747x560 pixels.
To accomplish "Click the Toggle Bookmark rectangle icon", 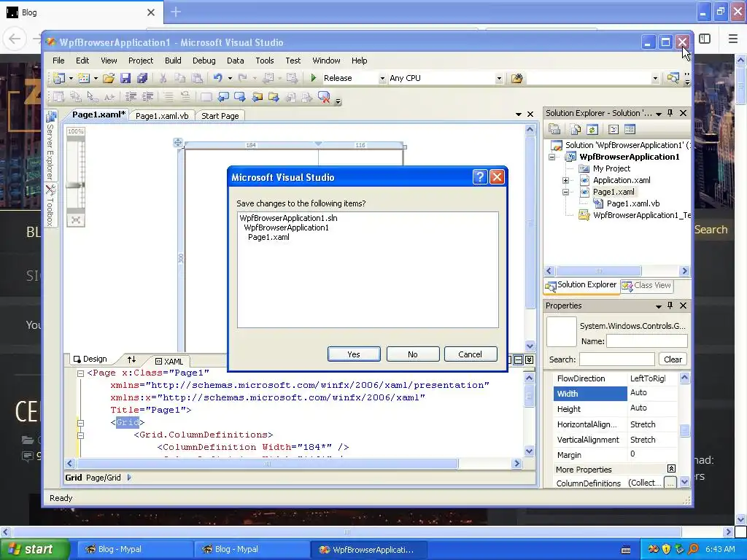I will tap(206, 97).
